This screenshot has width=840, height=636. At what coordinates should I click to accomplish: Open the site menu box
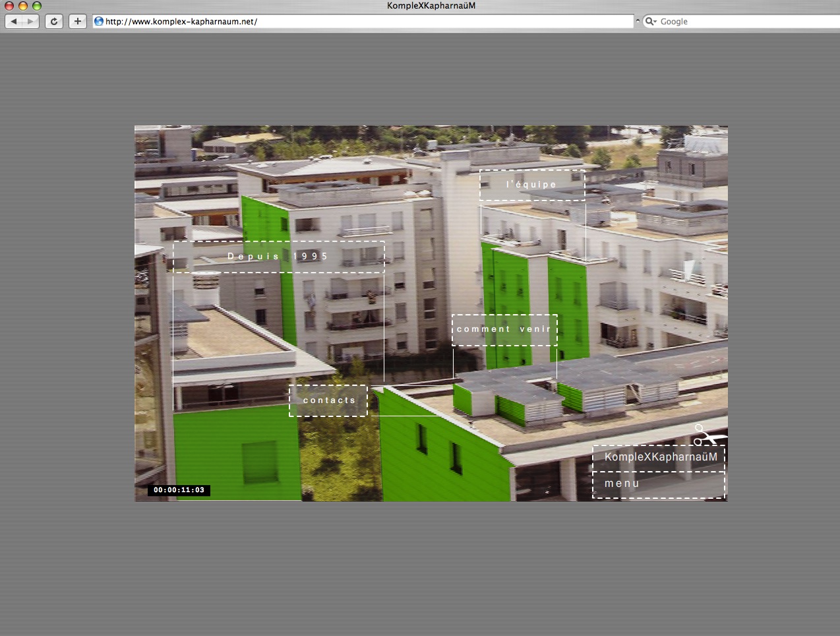(659, 484)
